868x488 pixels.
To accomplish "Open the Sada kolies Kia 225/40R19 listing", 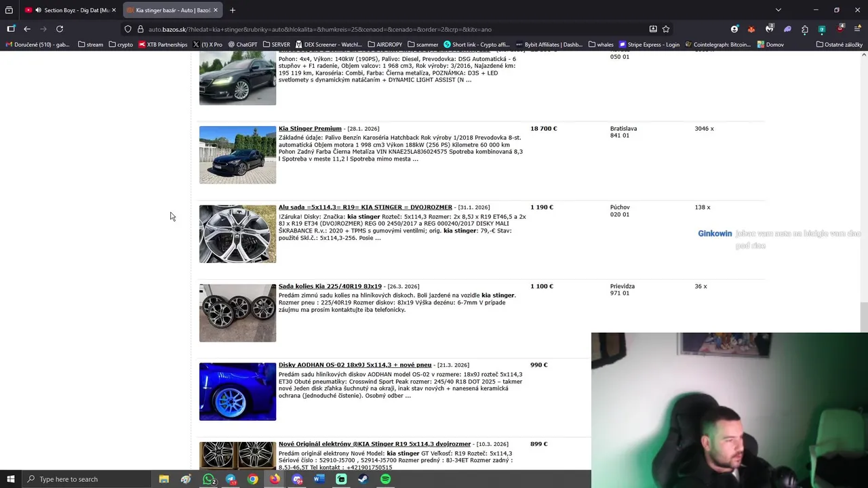I will pyautogui.click(x=330, y=286).
